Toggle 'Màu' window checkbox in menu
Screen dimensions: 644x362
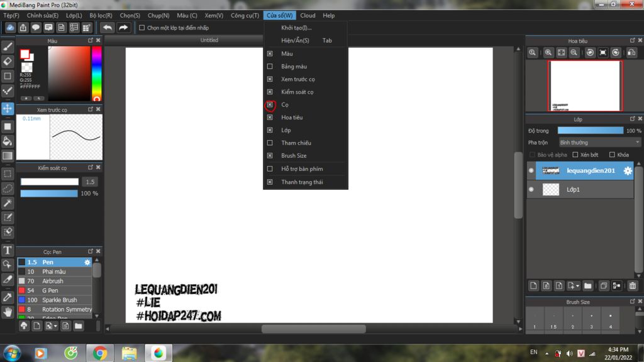pyautogui.click(x=270, y=53)
